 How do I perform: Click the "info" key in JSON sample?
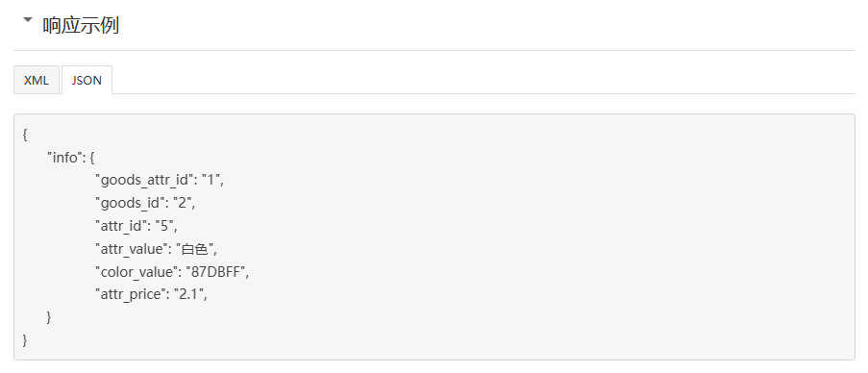point(64,158)
